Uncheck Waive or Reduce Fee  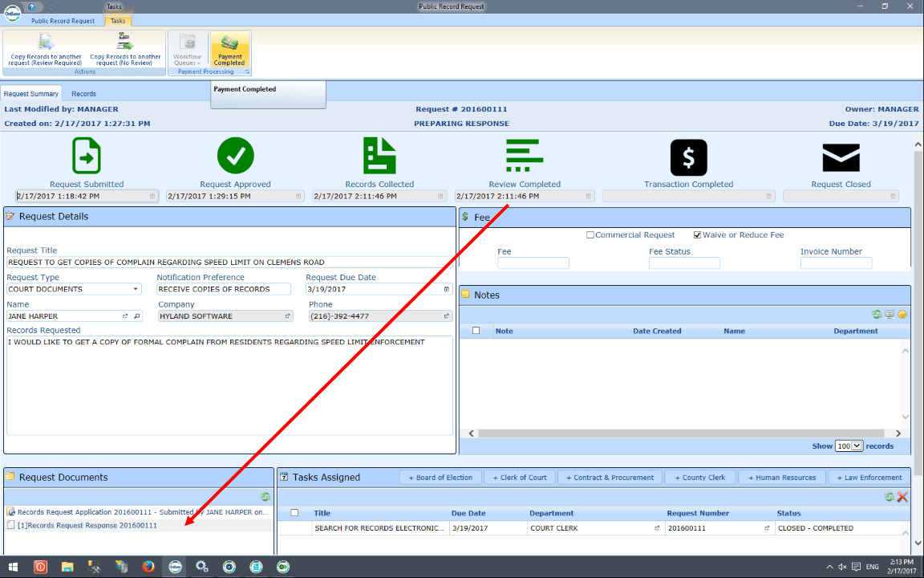pos(698,234)
